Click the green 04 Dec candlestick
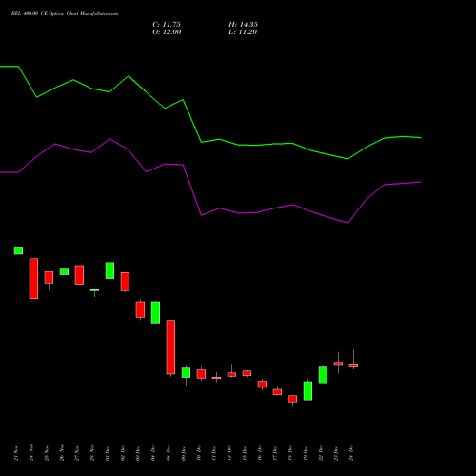476x476 pixels. 155,312
